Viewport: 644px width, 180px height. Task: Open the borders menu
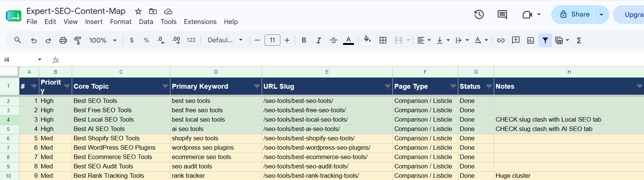[x=383, y=40]
